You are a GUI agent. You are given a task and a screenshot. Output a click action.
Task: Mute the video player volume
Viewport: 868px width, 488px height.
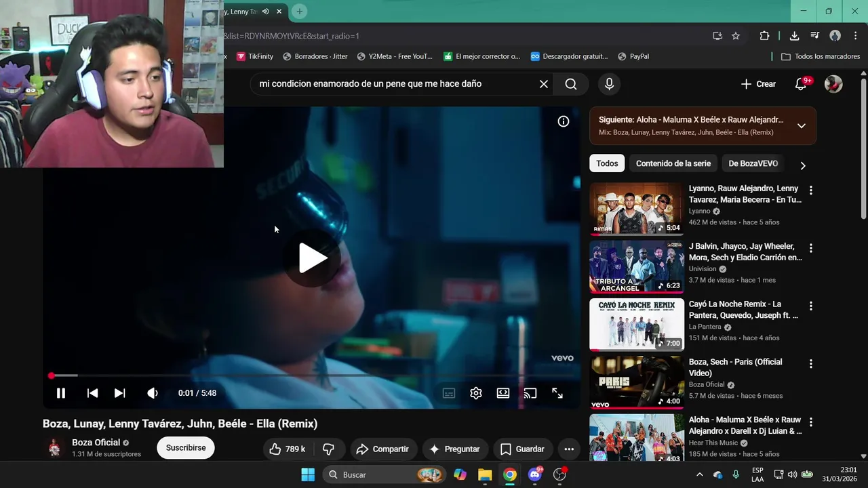coord(153,393)
